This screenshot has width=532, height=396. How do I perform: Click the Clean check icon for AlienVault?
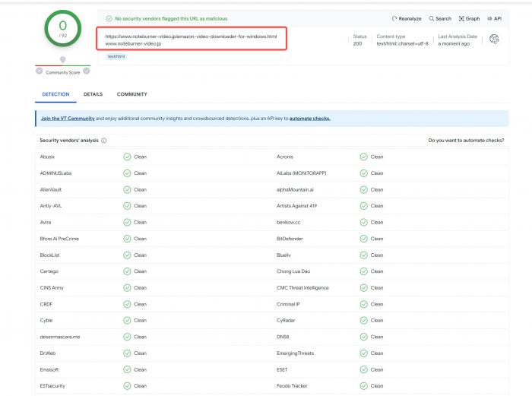pos(127,190)
